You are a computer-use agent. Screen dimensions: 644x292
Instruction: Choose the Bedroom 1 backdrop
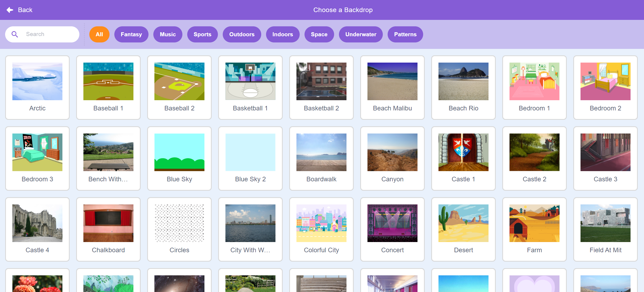tap(535, 88)
